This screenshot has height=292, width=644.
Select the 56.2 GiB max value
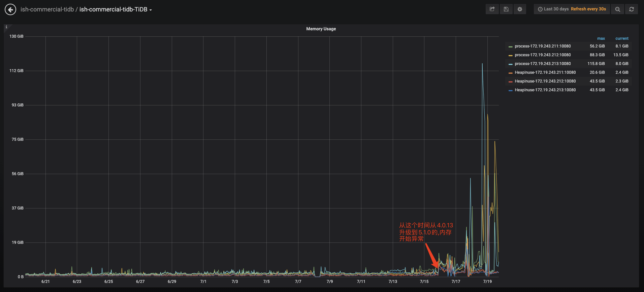click(597, 46)
